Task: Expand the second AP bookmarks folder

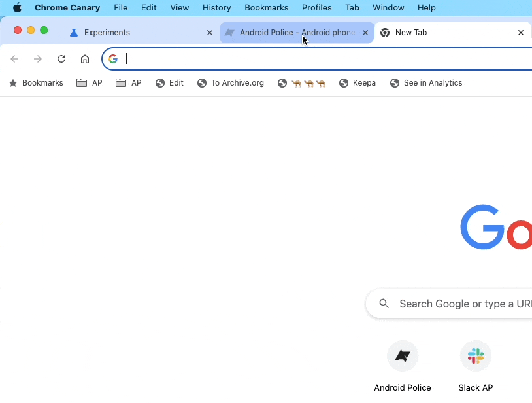Action: coord(129,83)
